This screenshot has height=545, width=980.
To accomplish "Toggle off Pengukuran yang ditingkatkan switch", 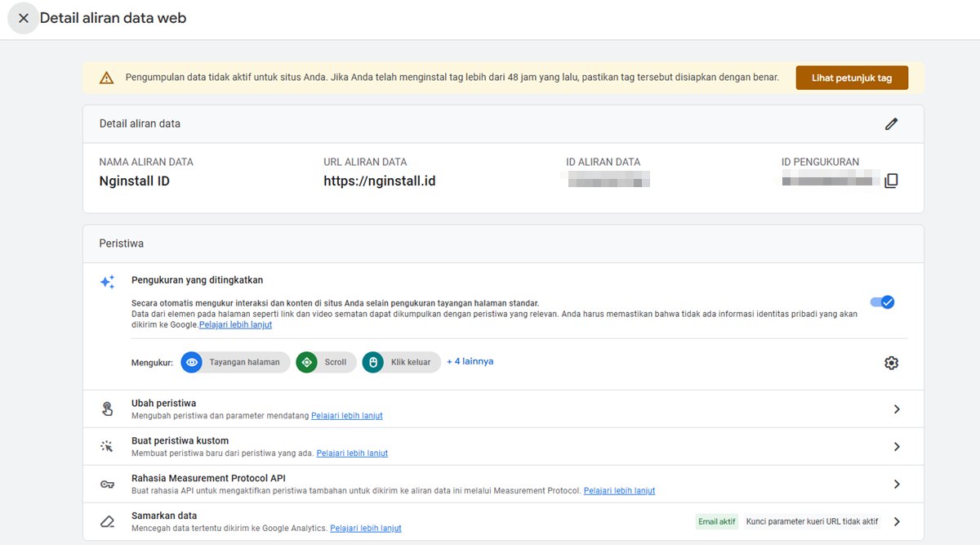I will 883,302.
